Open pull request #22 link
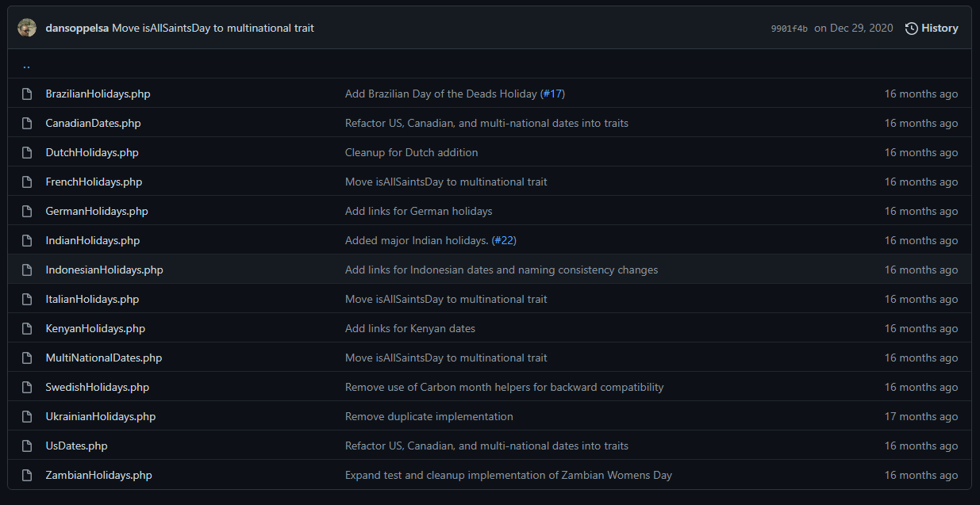 point(504,240)
